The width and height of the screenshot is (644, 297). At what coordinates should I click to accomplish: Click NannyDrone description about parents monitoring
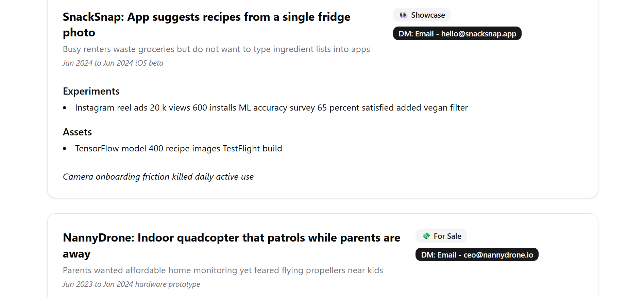click(x=223, y=270)
